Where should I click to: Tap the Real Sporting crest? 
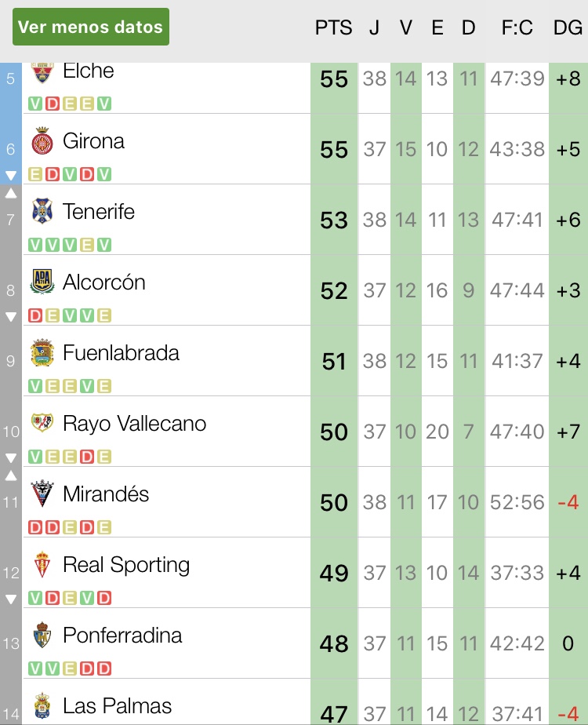pos(42,565)
